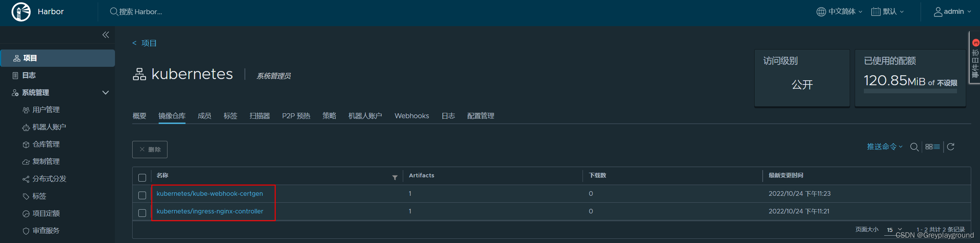Image resolution: width=980 pixels, height=243 pixels.
Task: Click the 名称 column header
Action: 163,175
